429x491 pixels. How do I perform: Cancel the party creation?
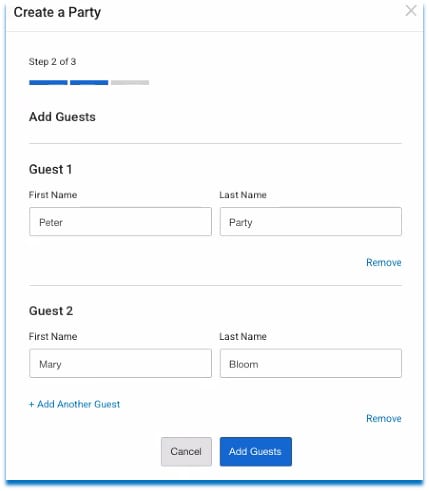(186, 452)
